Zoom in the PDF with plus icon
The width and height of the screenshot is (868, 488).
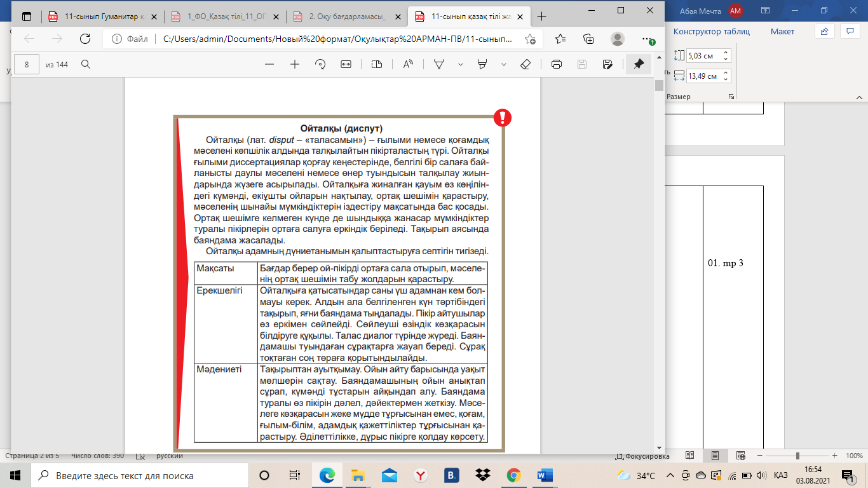coord(295,64)
